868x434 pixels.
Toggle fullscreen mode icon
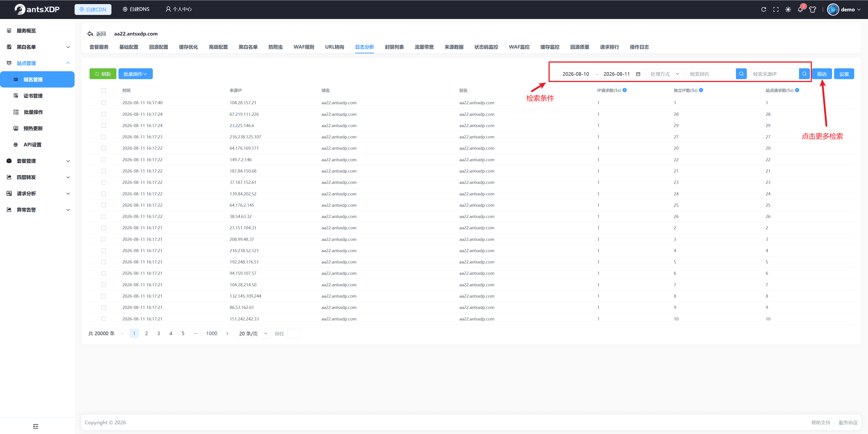pos(776,9)
